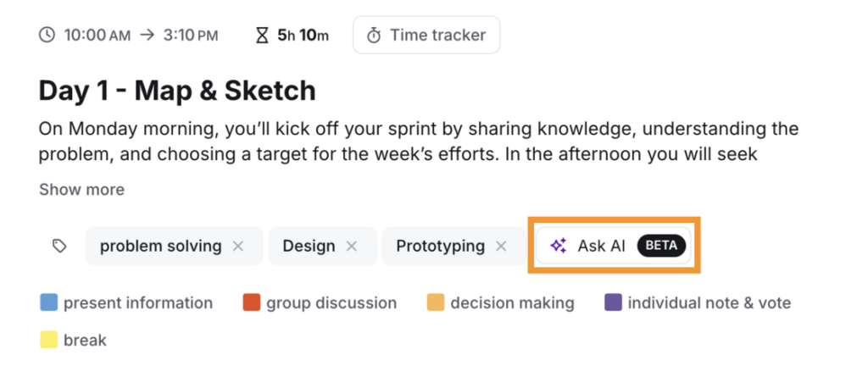Click the stopwatch icon in Time tracker
This screenshot has height=366, width=868.
click(x=373, y=36)
